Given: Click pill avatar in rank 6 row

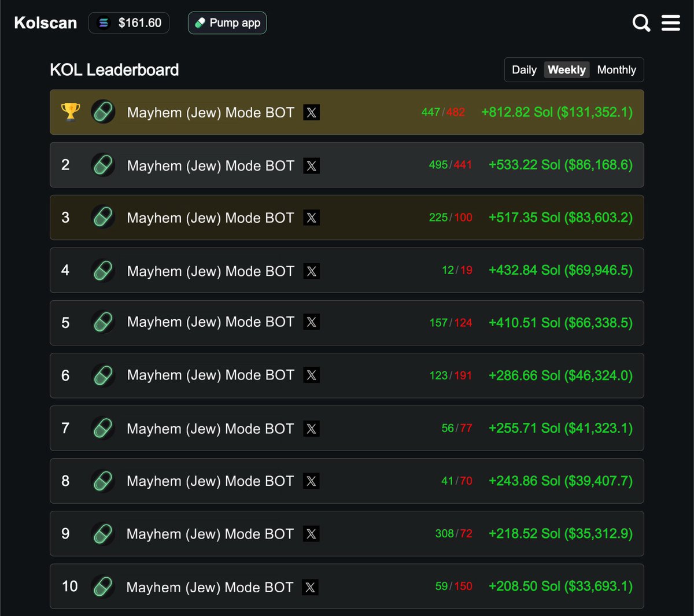Looking at the screenshot, I should coord(103,375).
